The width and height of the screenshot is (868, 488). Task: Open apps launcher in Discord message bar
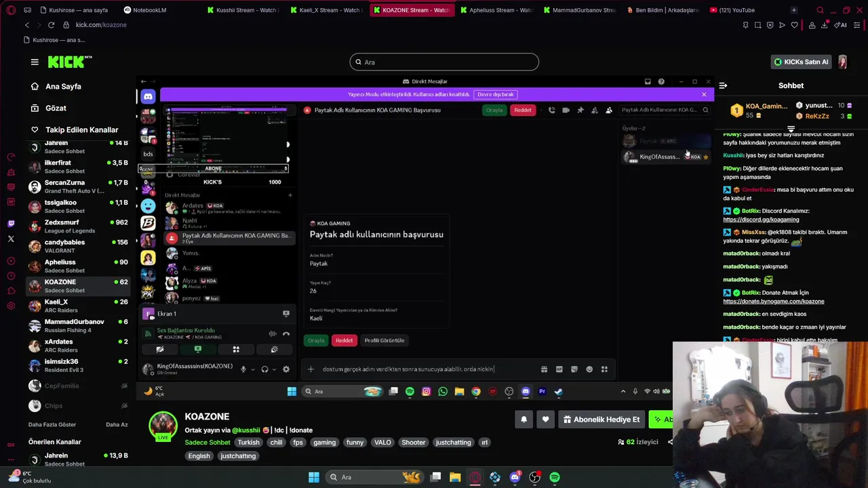coord(604,369)
